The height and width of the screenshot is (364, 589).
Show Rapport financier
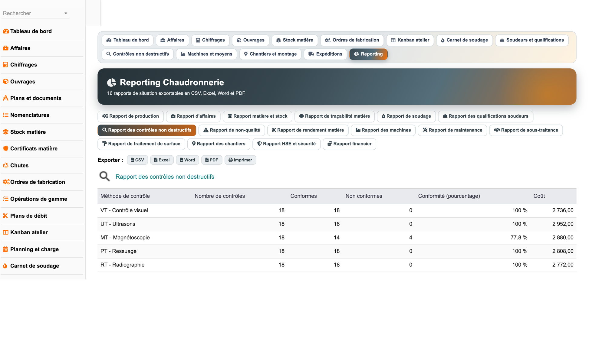(350, 144)
